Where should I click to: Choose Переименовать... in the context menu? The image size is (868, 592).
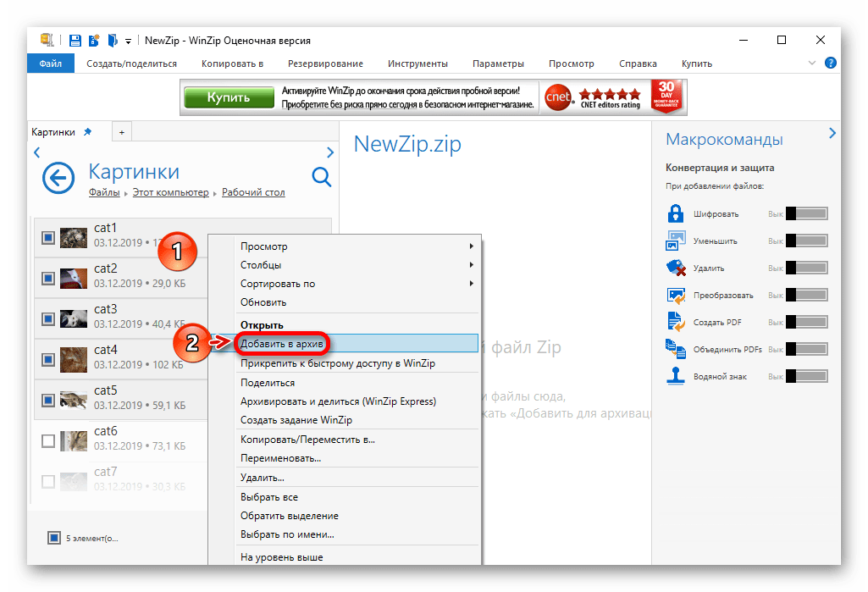(x=357, y=458)
